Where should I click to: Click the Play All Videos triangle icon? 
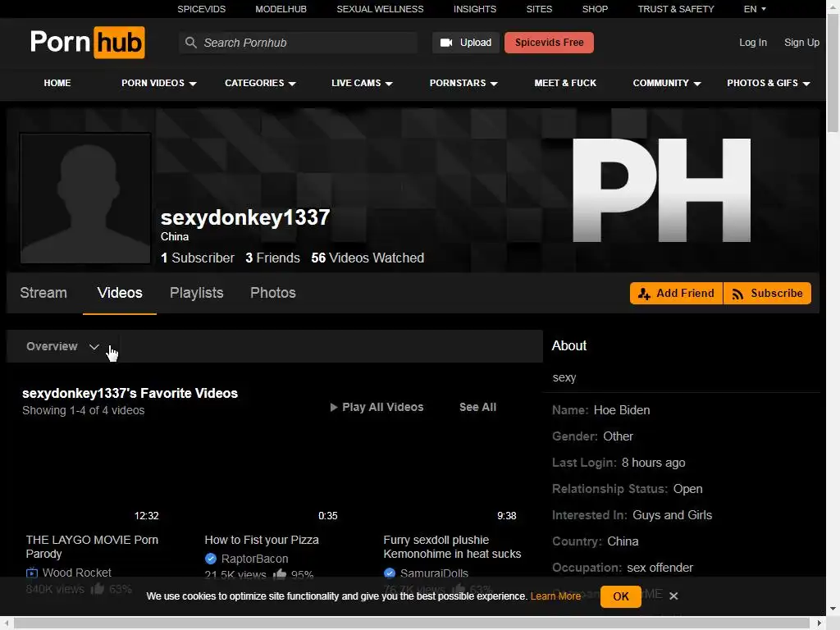tap(334, 407)
